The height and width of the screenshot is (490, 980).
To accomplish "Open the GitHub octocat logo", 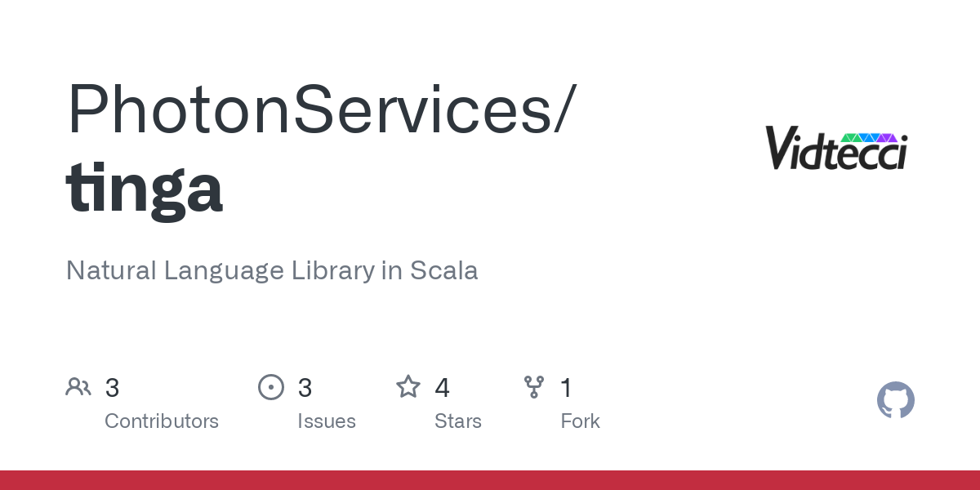I will click(x=896, y=400).
